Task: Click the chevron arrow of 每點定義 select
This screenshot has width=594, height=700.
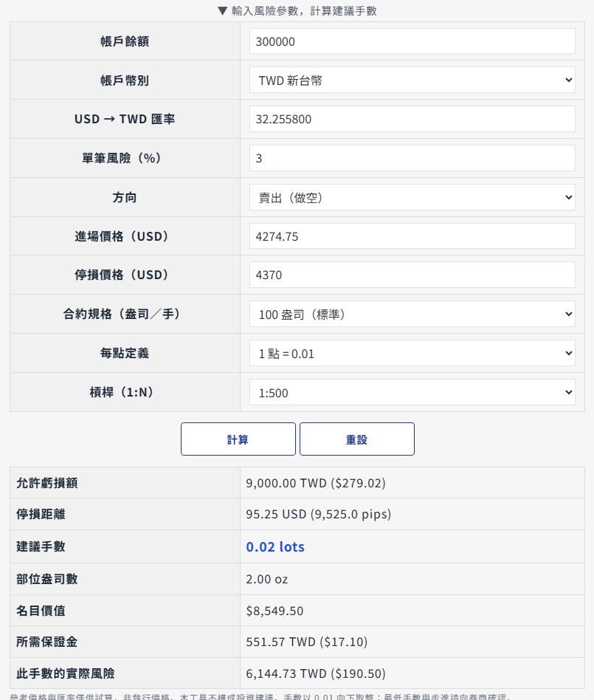Action: tap(569, 353)
